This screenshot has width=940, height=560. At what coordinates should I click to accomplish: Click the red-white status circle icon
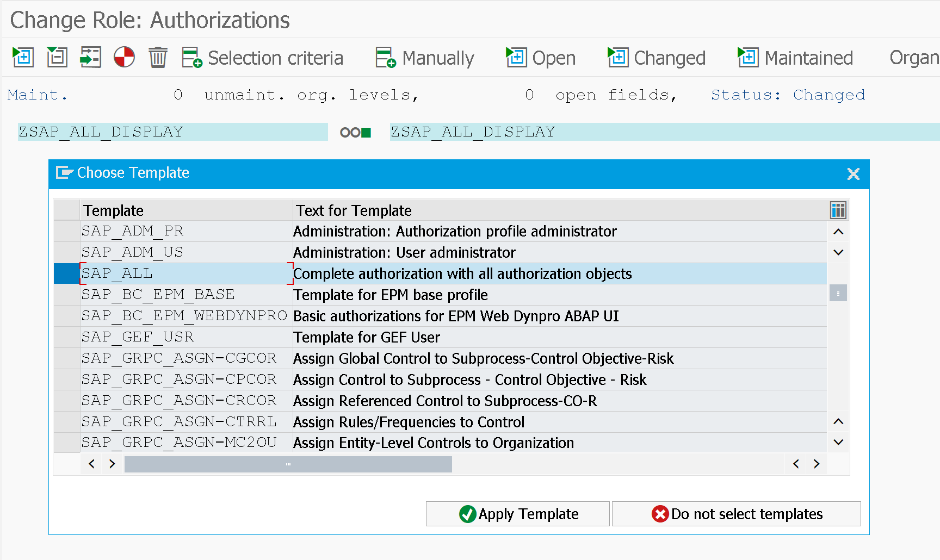coord(124,57)
